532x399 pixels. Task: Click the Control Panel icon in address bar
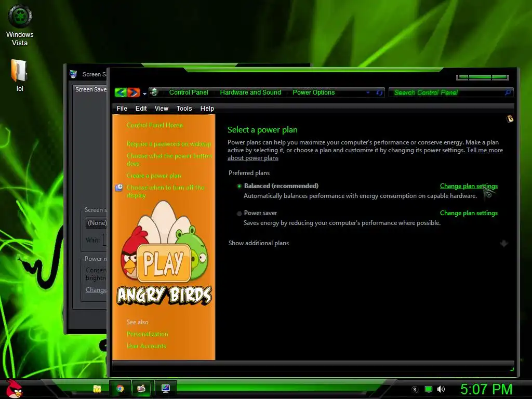coord(154,92)
